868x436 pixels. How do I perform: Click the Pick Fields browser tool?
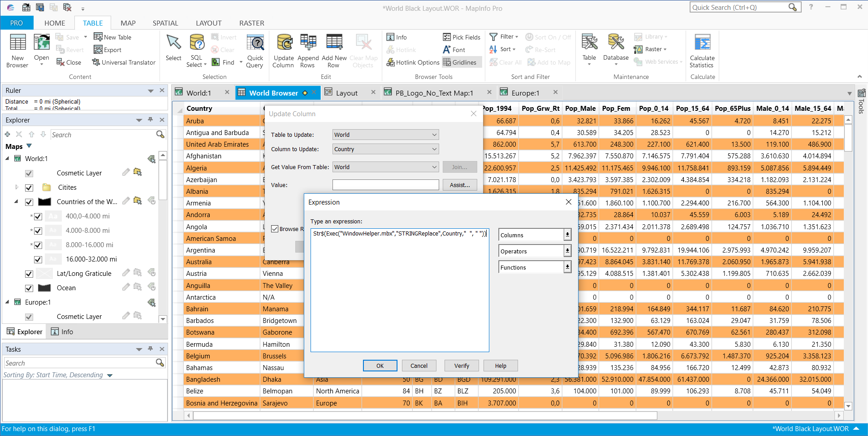[461, 37]
